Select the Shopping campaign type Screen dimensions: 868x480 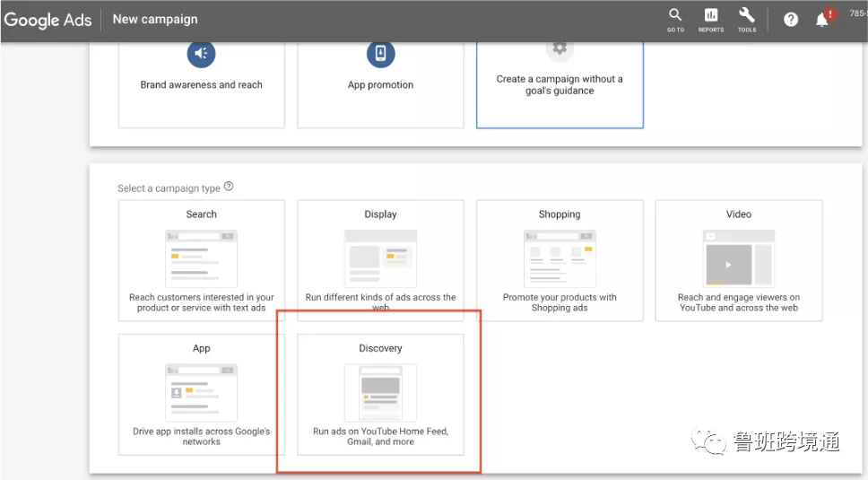point(560,260)
